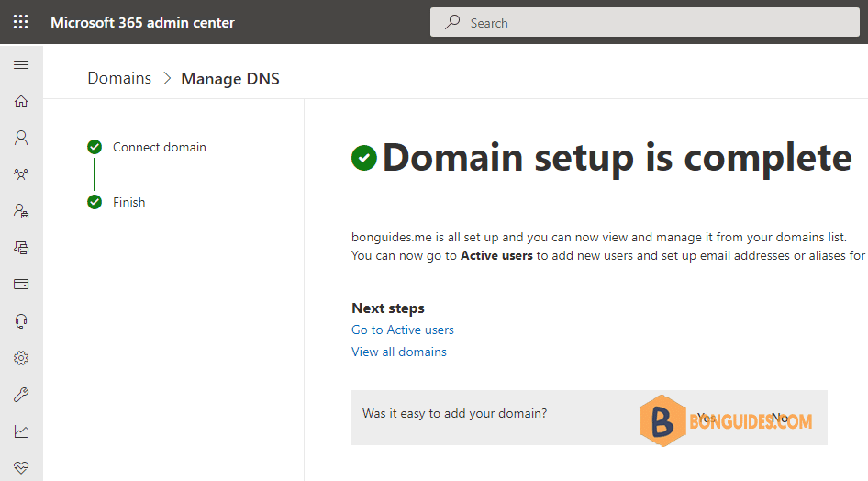Viewport: 868px width, 481px height.
Task: Open Reports chart icon in sidebar
Action: (x=21, y=431)
